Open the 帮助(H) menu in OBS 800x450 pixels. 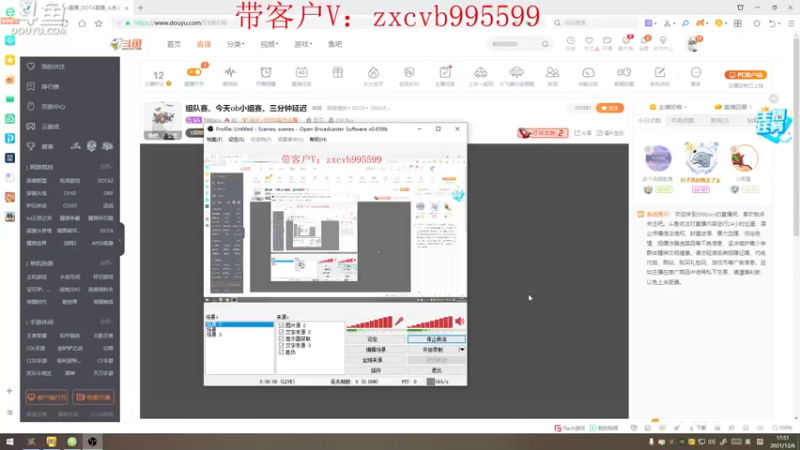318,139
